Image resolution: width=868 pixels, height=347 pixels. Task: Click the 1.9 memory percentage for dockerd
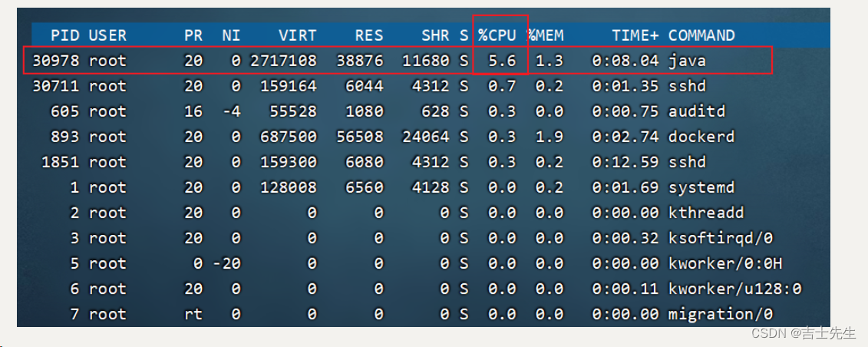[550, 137]
